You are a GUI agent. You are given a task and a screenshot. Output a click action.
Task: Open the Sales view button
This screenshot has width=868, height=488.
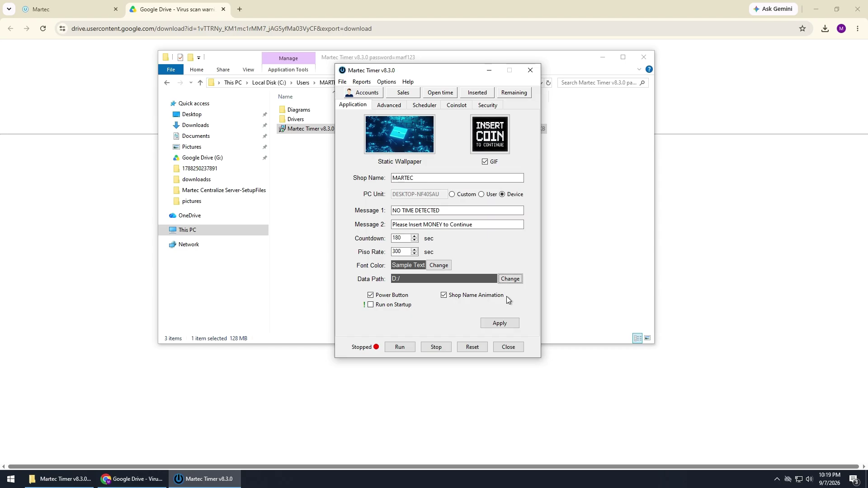point(403,93)
